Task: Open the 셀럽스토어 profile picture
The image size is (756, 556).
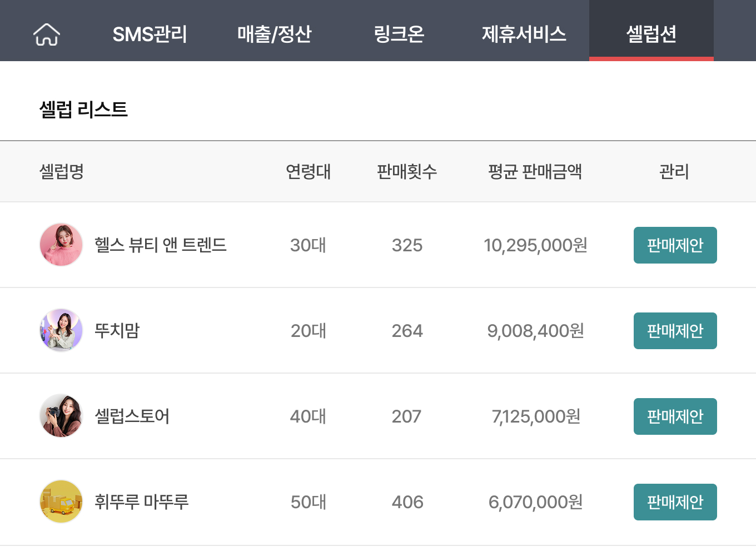Action: click(x=61, y=416)
